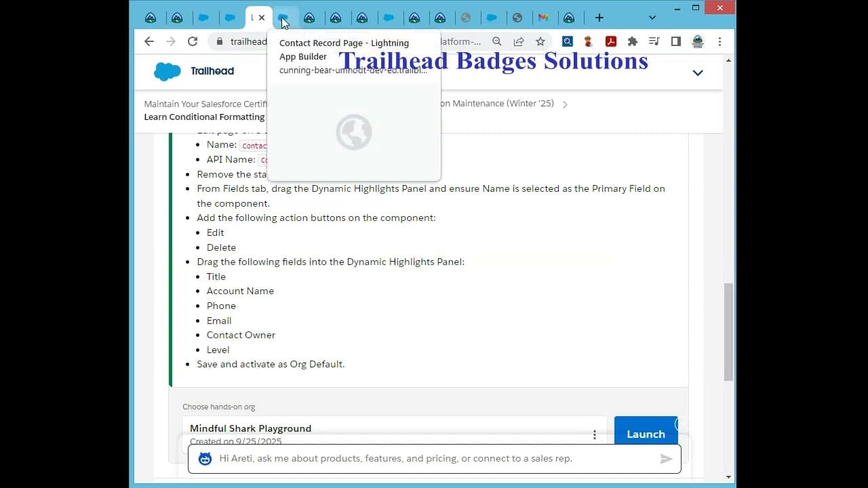Click the browser forward arrow
Screen dimensions: 868x488
click(171, 41)
